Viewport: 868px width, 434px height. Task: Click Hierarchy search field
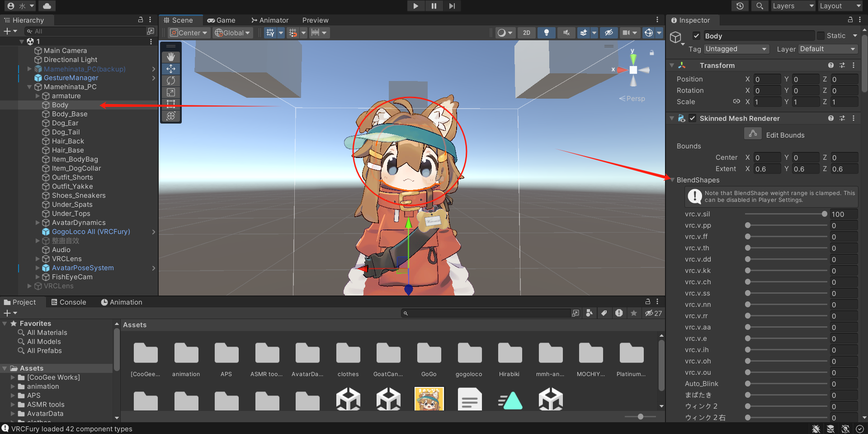pos(85,31)
